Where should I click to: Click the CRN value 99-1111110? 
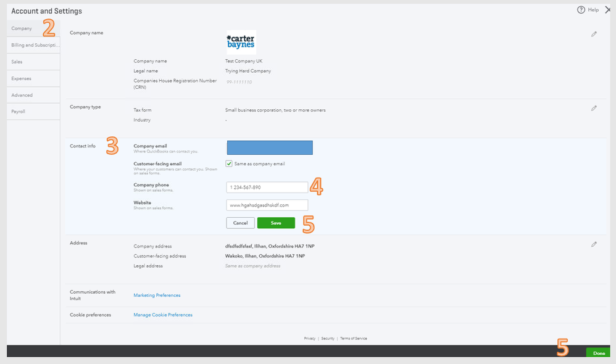(x=239, y=82)
